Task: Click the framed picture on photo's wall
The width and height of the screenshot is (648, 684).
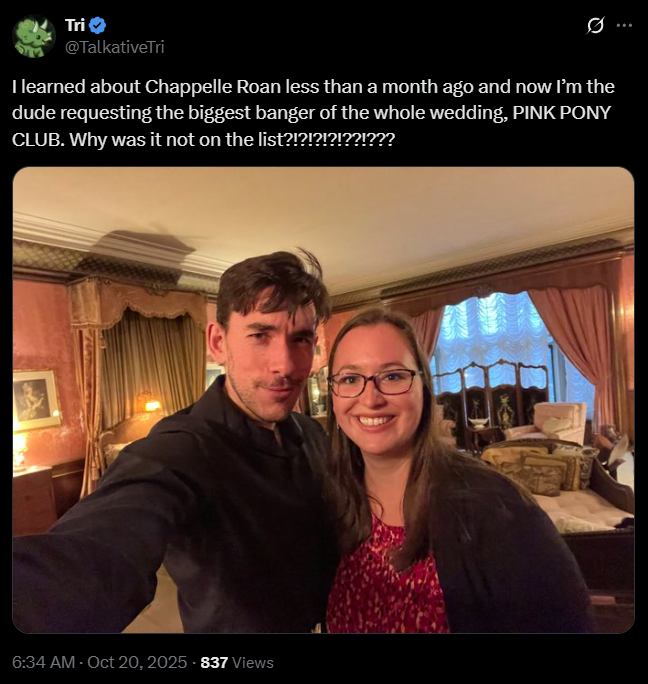Action: tap(36, 400)
